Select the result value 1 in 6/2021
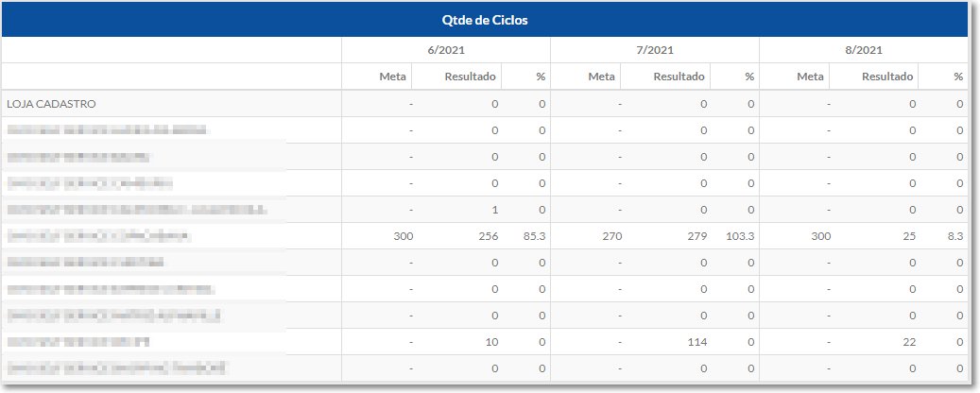Screen dimensions: 980x393 pyautogui.click(x=495, y=210)
